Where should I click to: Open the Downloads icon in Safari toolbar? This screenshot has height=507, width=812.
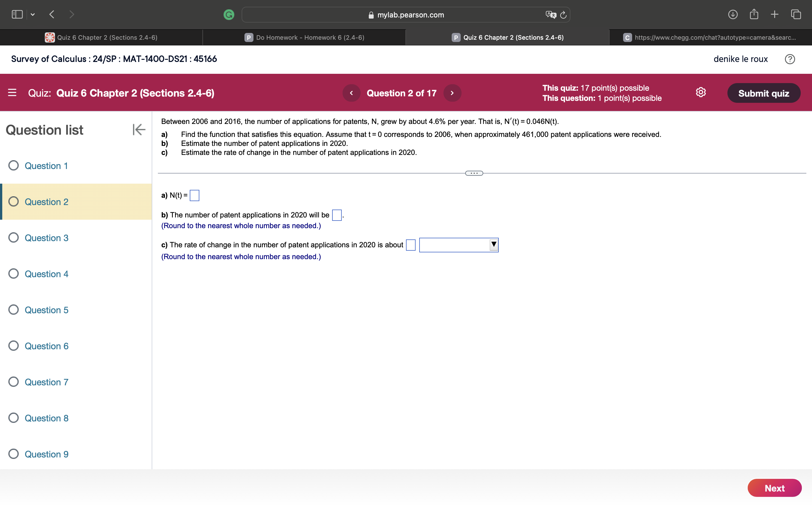[x=733, y=14]
